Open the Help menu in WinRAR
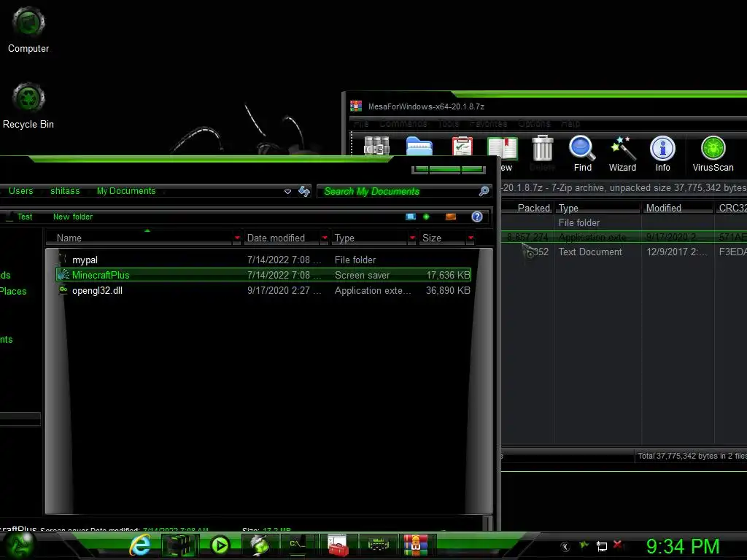The image size is (747, 560). click(570, 124)
